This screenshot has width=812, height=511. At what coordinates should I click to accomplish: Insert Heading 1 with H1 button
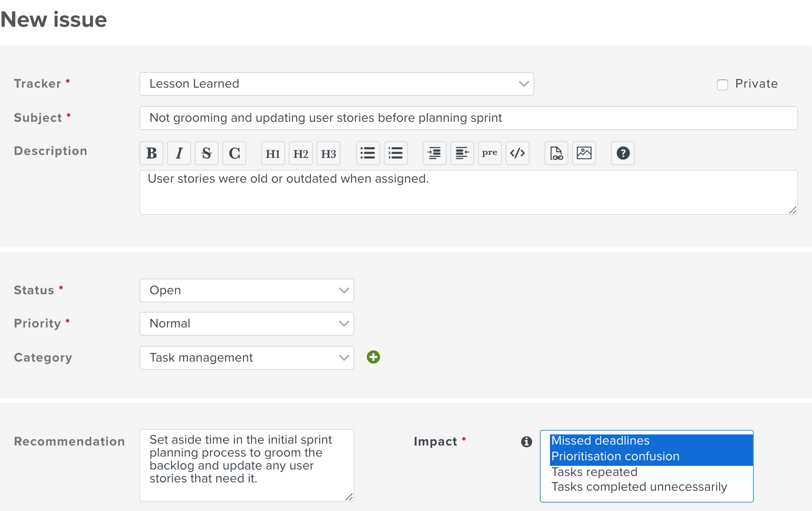pos(273,153)
